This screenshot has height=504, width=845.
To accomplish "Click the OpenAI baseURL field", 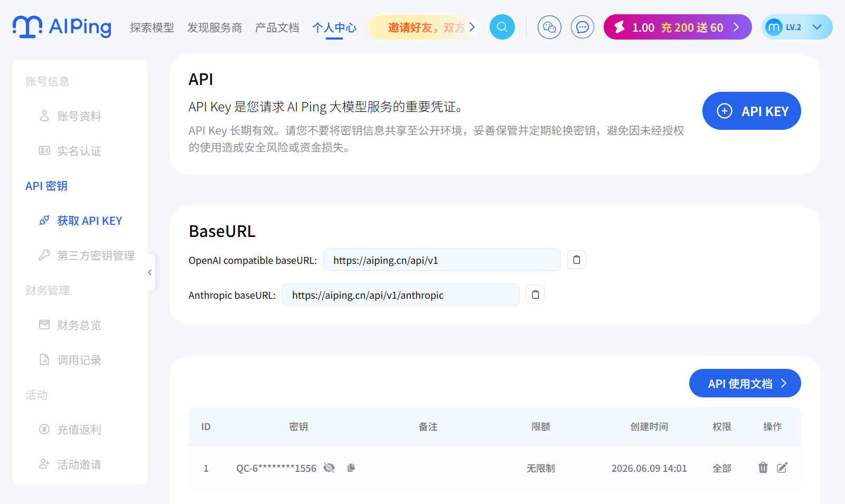I will [x=442, y=260].
